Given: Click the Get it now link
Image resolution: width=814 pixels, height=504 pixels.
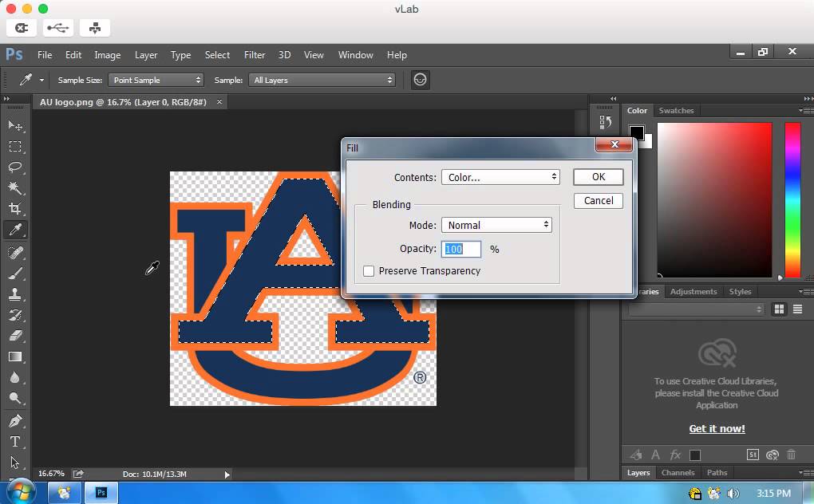Looking at the screenshot, I should click(716, 428).
